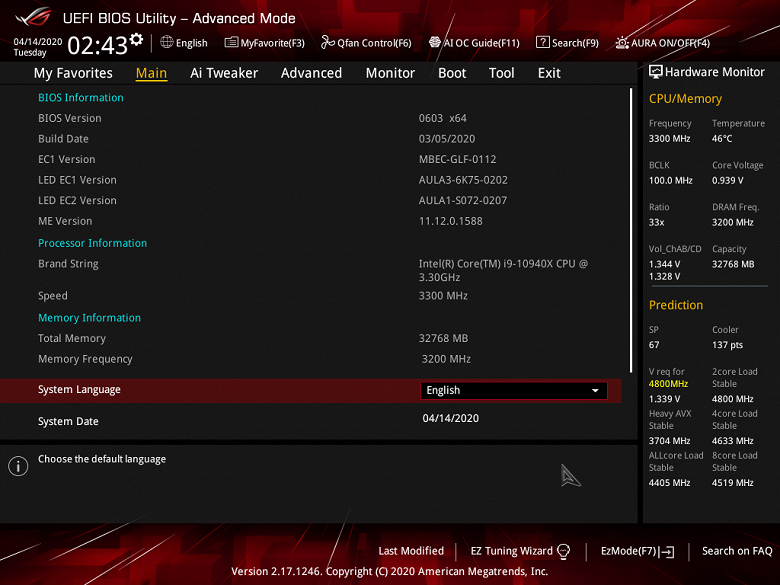Go to the Advanced tab
This screenshot has height=585, width=780.
tap(311, 73)
